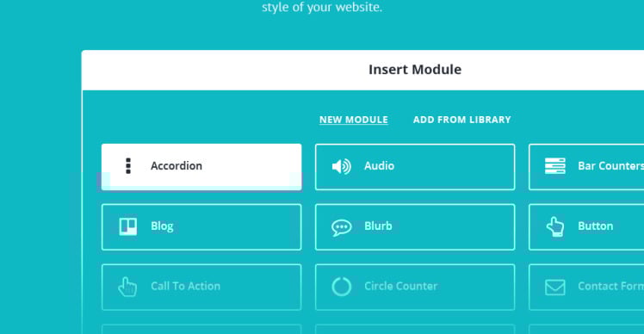Viewport: 644px width, 334px height.
Task: Click the Audio speaker icon
Action: click(341, 166)
